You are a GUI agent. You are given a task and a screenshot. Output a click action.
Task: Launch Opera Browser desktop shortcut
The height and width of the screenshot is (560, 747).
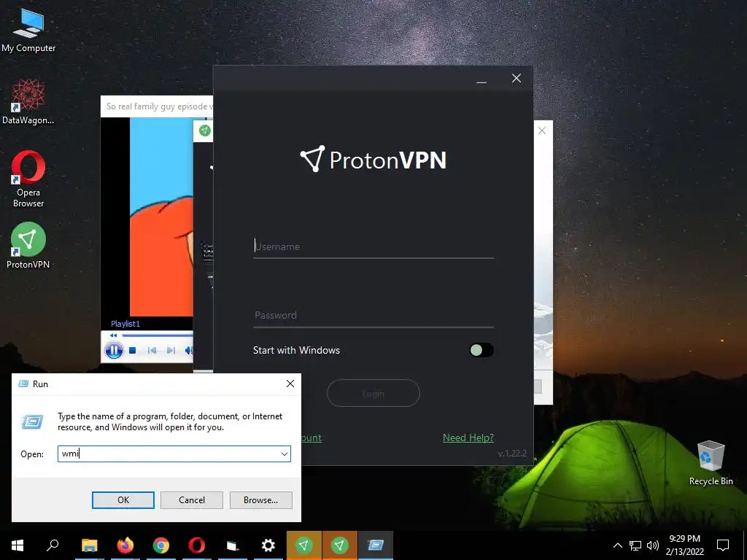[x=28, y=179]
